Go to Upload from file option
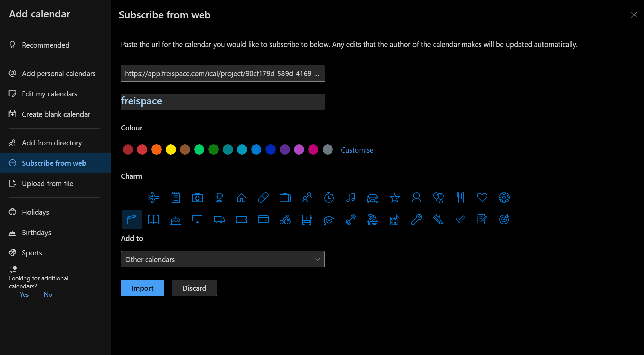644x355 pixels. 47,183
